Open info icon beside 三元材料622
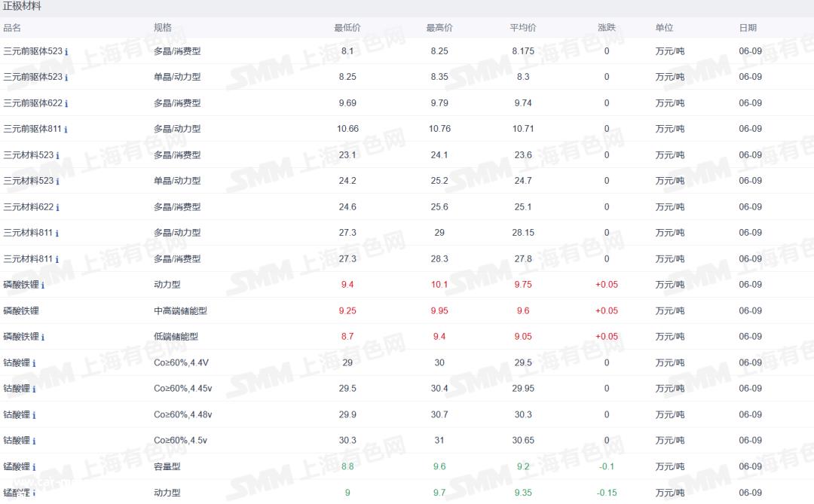The width and height of the screenshot is (814, 504). pos(57,208)
